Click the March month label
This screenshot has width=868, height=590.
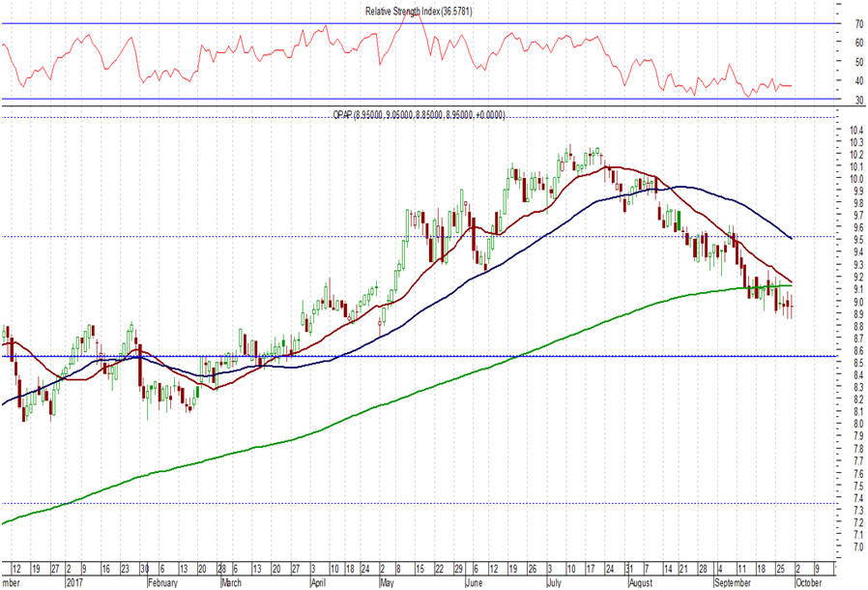231,583
